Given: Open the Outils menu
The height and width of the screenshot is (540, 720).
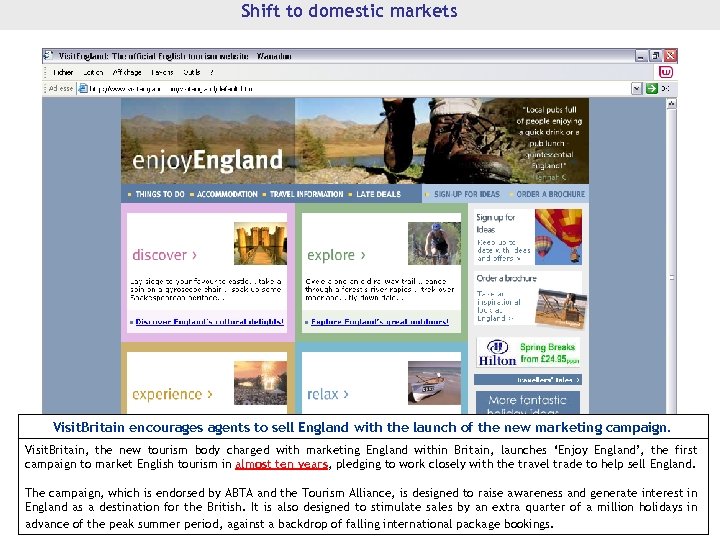Looking at the screenshot, I should [x=191, y=72].
